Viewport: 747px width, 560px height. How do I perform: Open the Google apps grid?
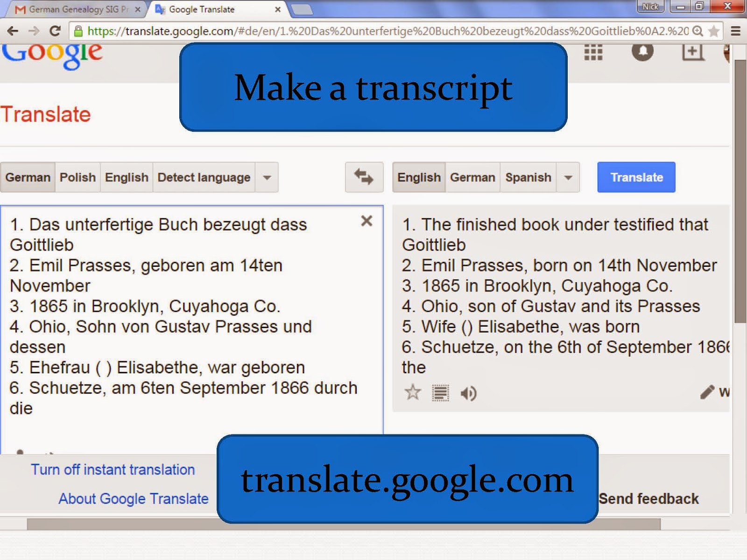pyautogui.click(x=592, y=52)
